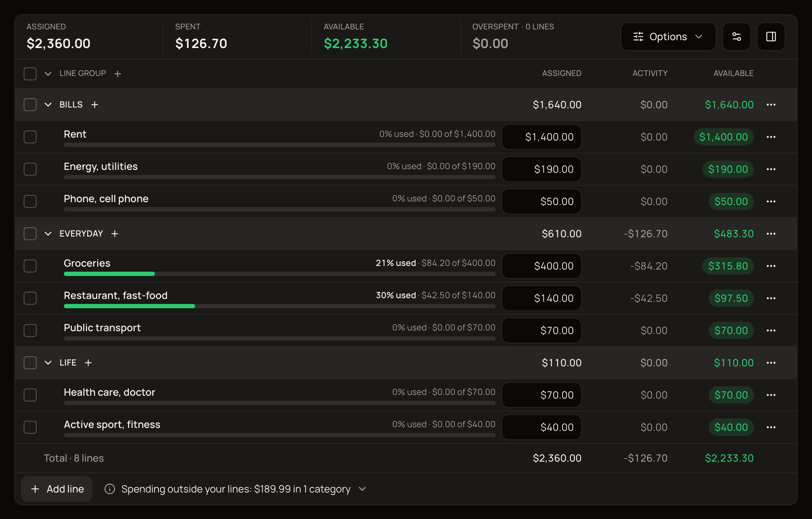
Task: Edit the Phone assigned amount $50.00
Action: (542, 201)
